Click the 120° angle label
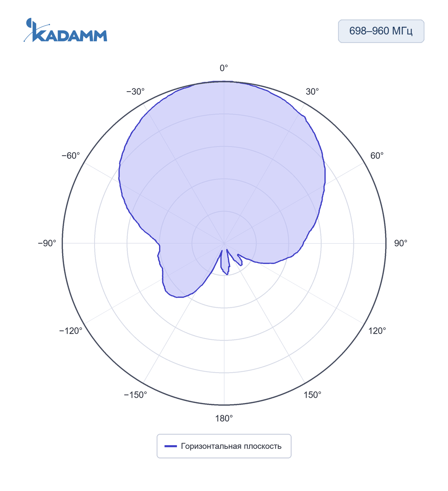The width and height of the screenshot is (448, 491). coord(377,331)
